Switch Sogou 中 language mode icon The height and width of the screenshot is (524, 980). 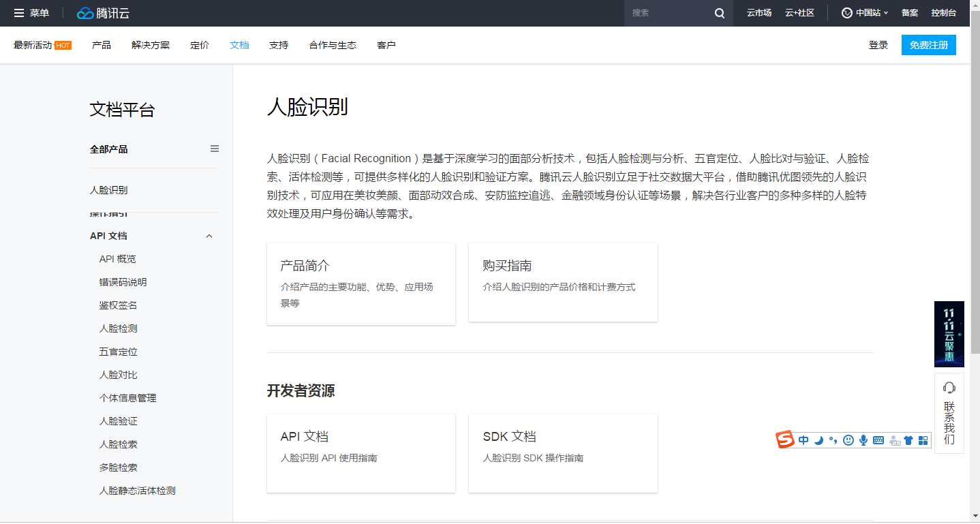tap(803, 440)
